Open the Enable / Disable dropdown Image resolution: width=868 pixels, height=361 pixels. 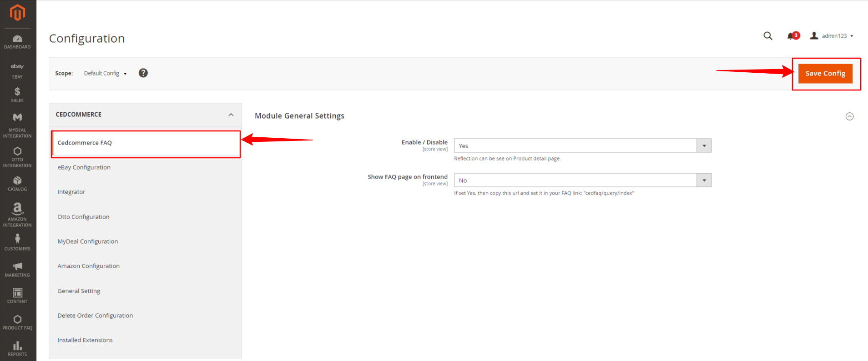click(582, 145)
